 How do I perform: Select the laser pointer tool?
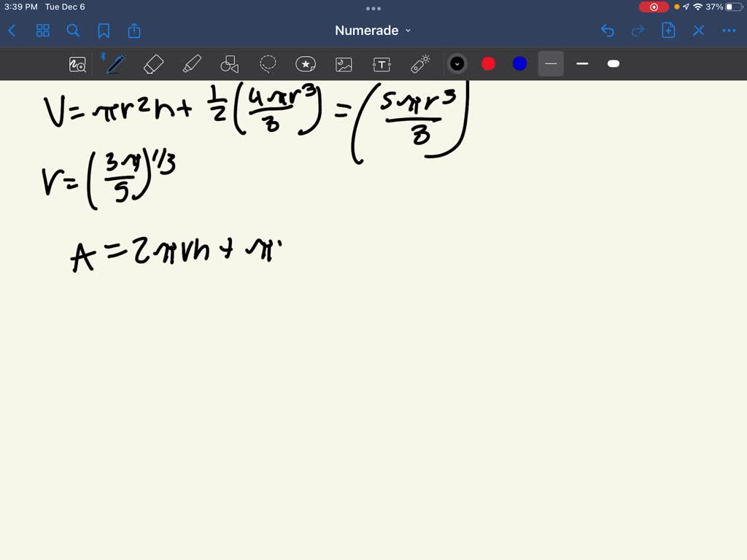(422, 63)
